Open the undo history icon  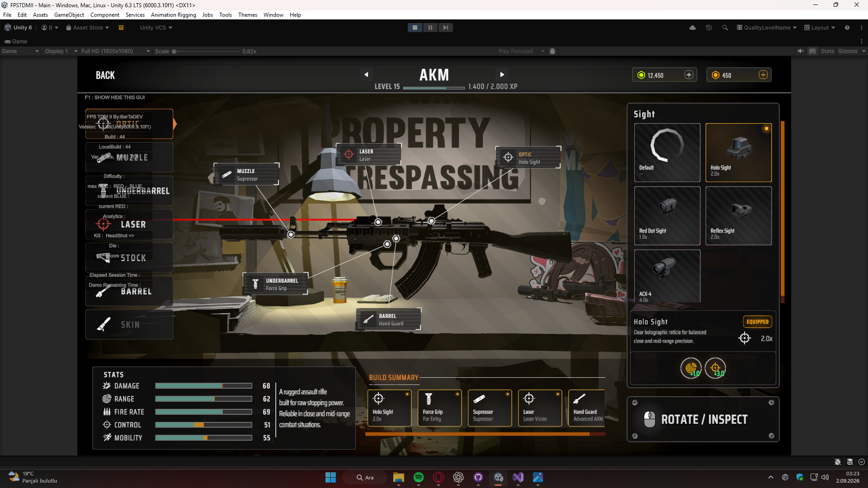click(x=709, y=28)
